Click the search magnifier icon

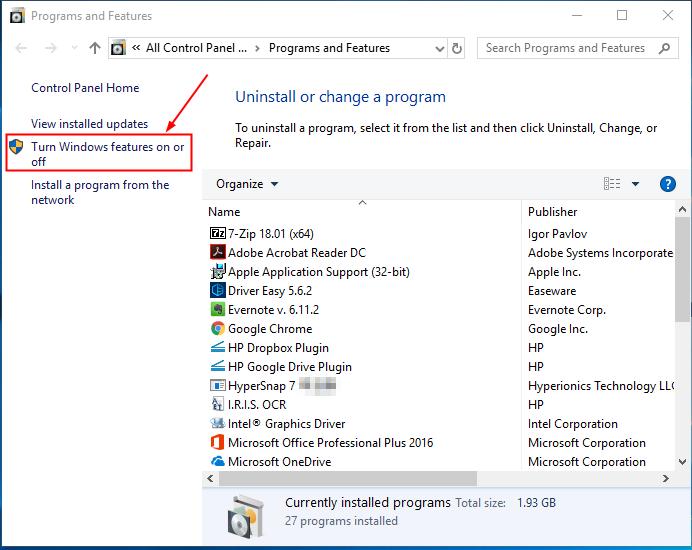click(664, 48)
